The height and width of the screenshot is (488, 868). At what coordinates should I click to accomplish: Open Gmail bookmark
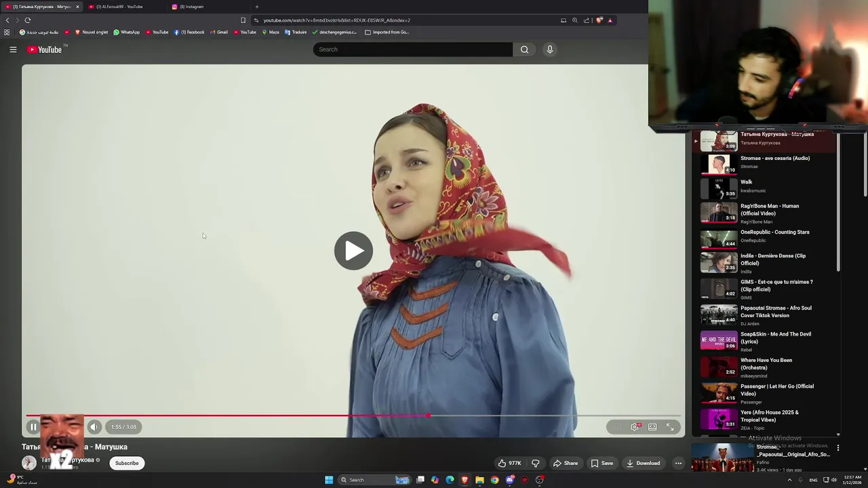pyautogui.click(x=218, y=32)
